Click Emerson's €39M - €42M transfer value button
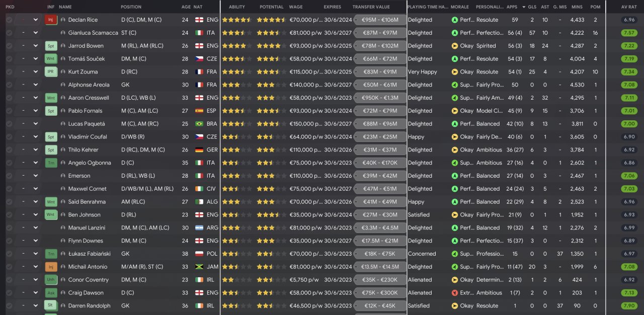 pos(379,176)
